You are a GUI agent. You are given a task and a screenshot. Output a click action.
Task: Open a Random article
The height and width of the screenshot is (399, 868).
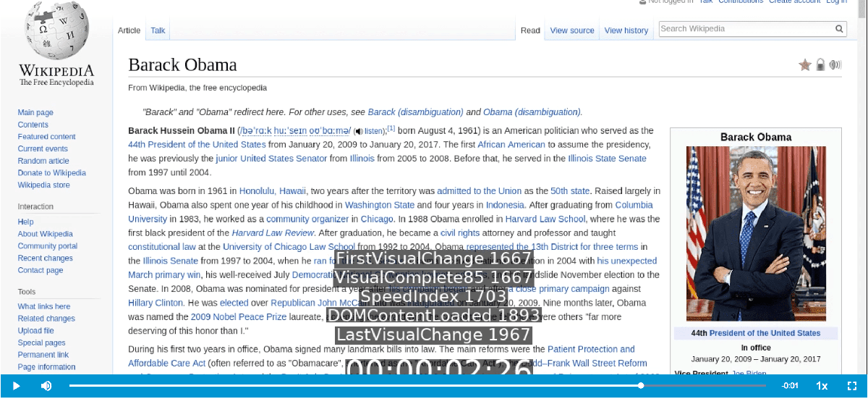pos(43,161)
